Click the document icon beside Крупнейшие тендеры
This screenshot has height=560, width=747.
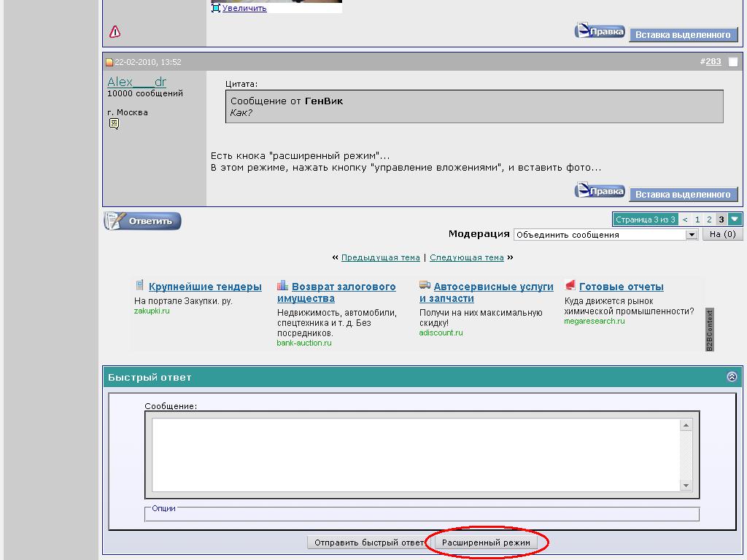pyautogui.click(x=139, y=286)
